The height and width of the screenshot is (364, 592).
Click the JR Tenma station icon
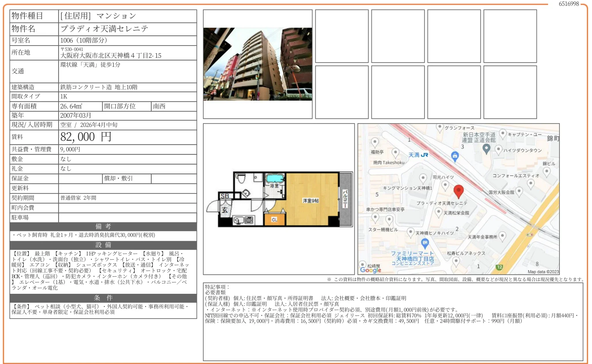(x=424, y=155)
